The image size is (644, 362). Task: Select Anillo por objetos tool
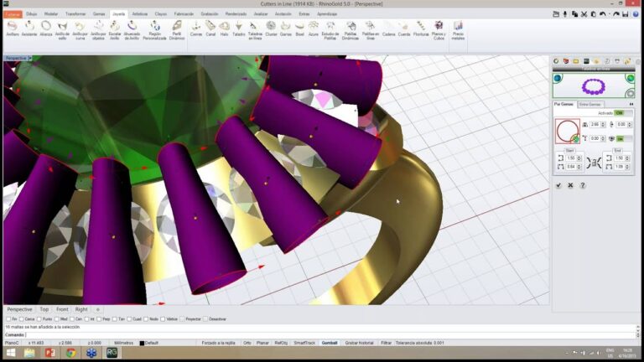point(98,31)
